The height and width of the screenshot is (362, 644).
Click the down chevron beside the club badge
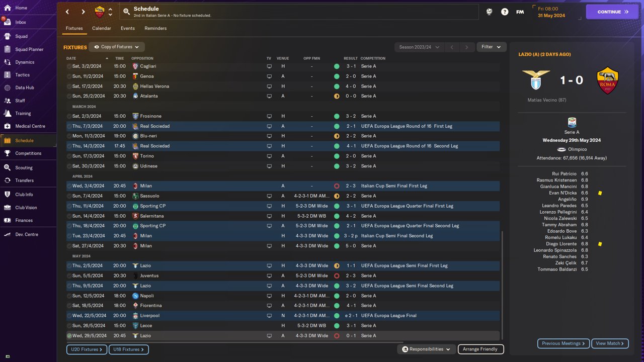point(111,15)
